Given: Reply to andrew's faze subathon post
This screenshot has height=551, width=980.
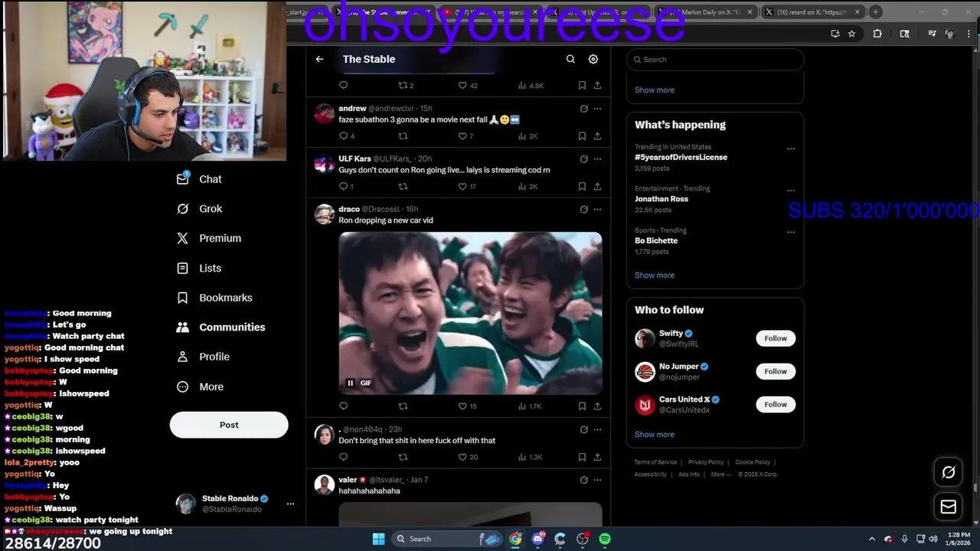Looking at the screenshot, I should 343,136.
